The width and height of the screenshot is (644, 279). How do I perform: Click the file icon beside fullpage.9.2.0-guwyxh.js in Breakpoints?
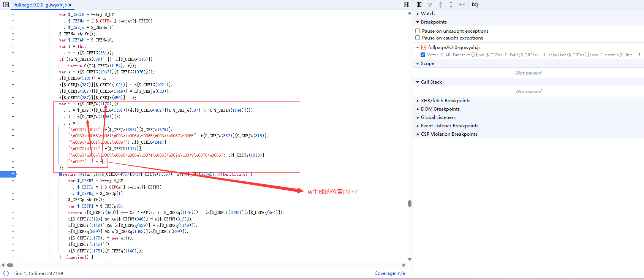pos(424,48)
